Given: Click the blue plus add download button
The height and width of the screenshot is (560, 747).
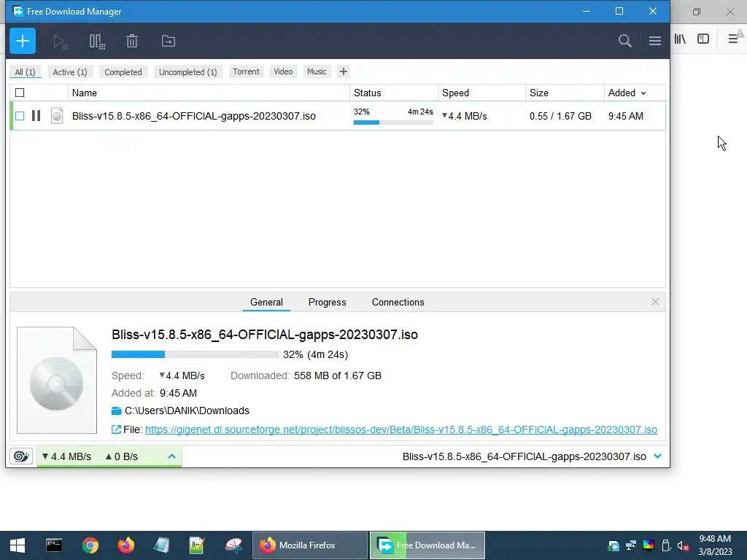Looking at the screenshot, I should pos(23,41).
